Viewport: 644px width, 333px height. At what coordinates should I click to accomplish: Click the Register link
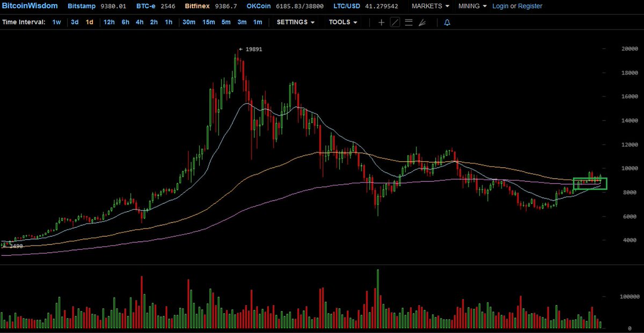[x=530, y=6]
